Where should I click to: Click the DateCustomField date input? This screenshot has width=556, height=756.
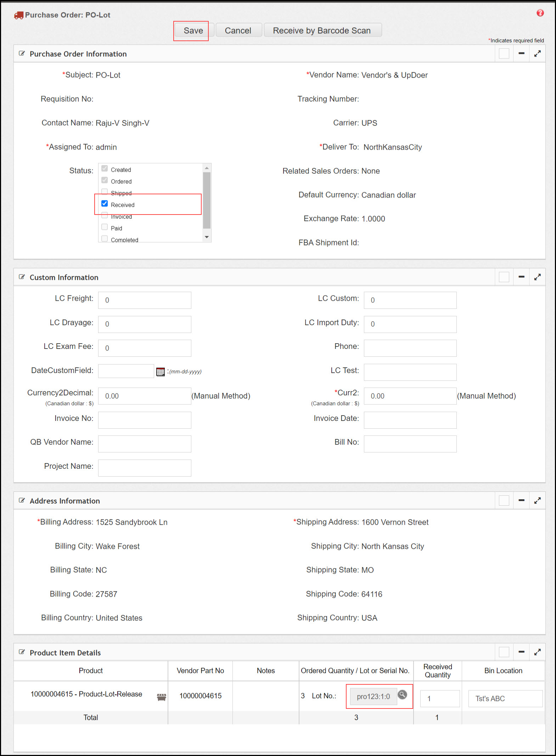(126, 371)
